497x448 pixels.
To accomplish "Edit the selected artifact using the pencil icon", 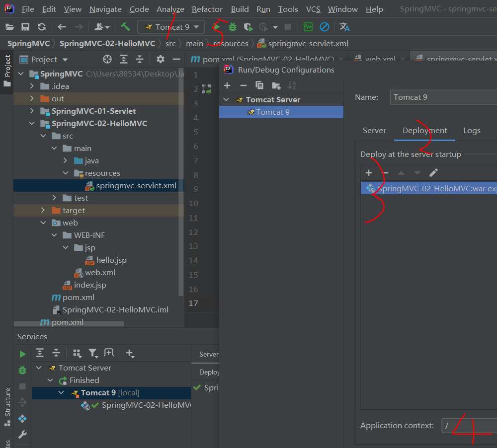I will tap(433, 173).
